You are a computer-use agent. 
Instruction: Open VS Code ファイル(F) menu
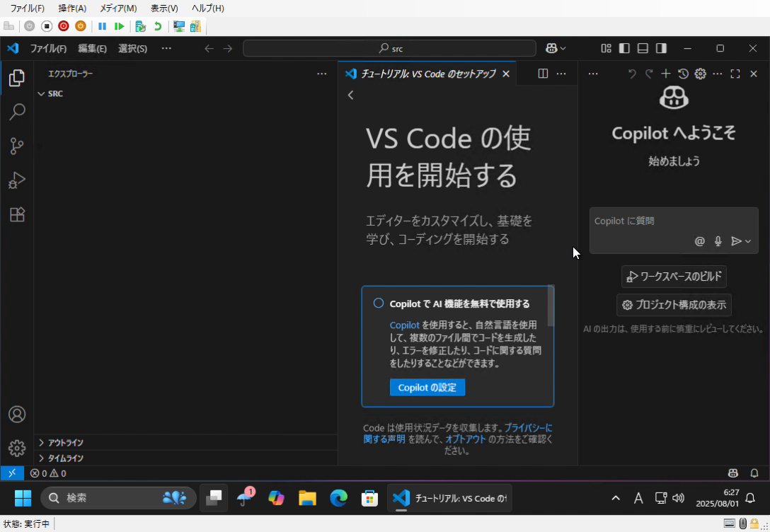[48, 48]
